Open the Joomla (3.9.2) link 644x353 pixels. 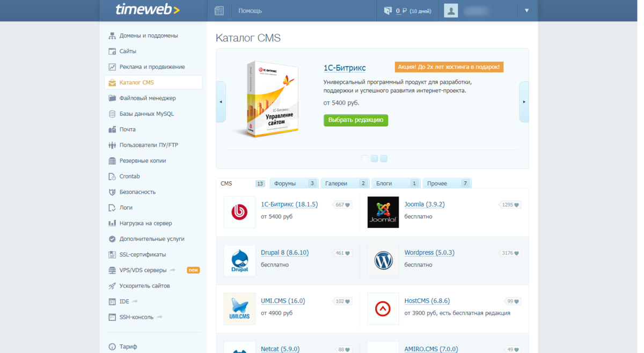[x=425, y=204]
